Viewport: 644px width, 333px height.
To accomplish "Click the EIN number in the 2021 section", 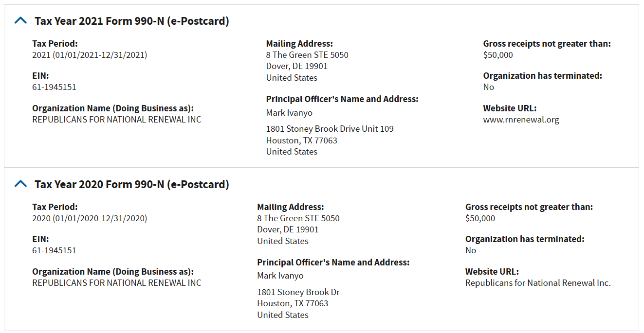I will pyautogui.click(x=54, y=87).
